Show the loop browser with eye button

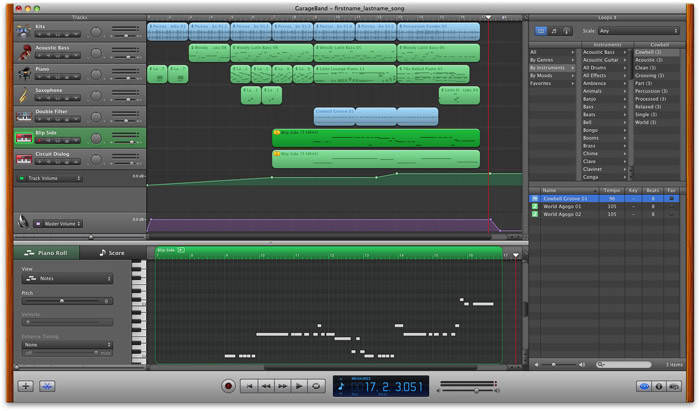click(x=644, y=386)
